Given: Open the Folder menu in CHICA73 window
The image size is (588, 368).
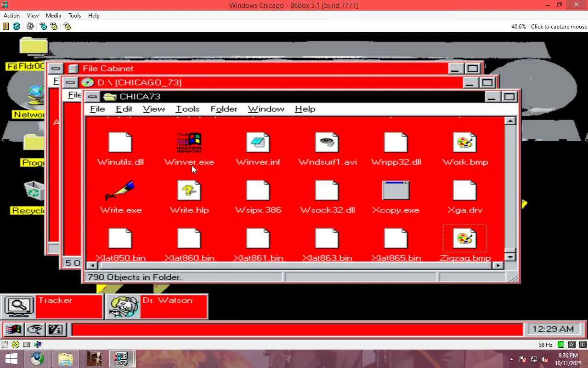Looking at the screenshot, I should pos(224,109).
